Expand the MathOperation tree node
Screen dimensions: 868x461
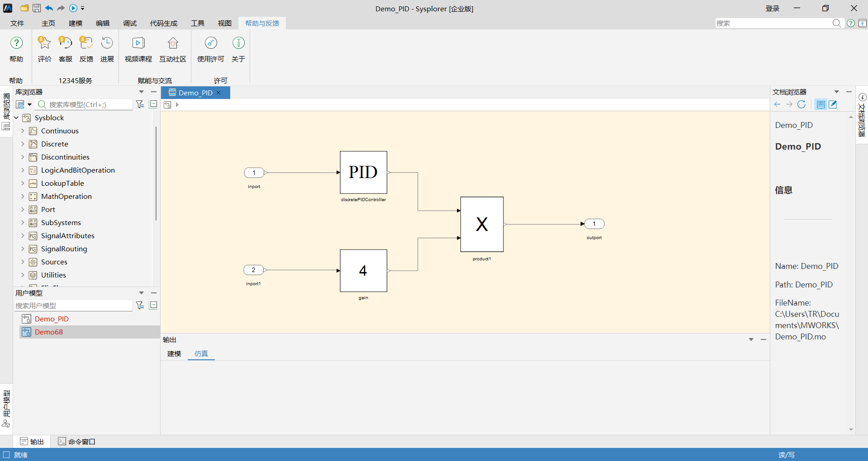(x=23, y=196)
